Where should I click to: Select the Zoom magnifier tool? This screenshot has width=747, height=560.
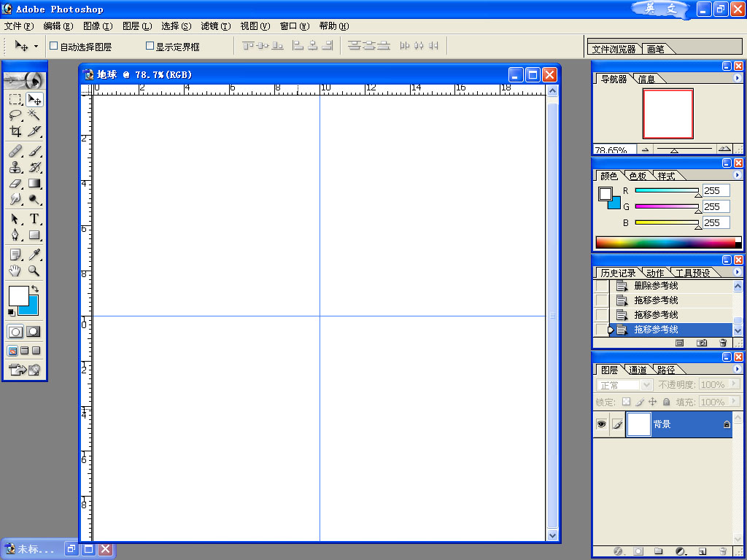click(34, 271)
